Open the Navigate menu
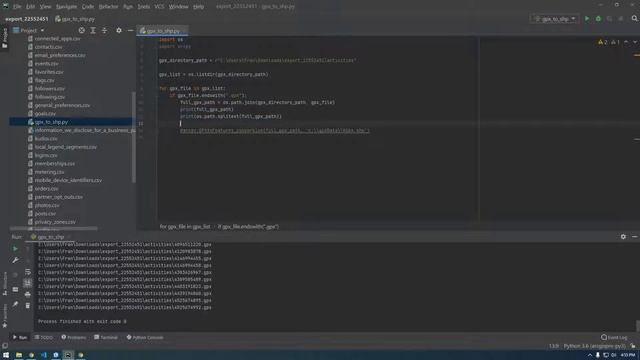The width and height of the screenshot is (640, 360). [x=66, y=7]
